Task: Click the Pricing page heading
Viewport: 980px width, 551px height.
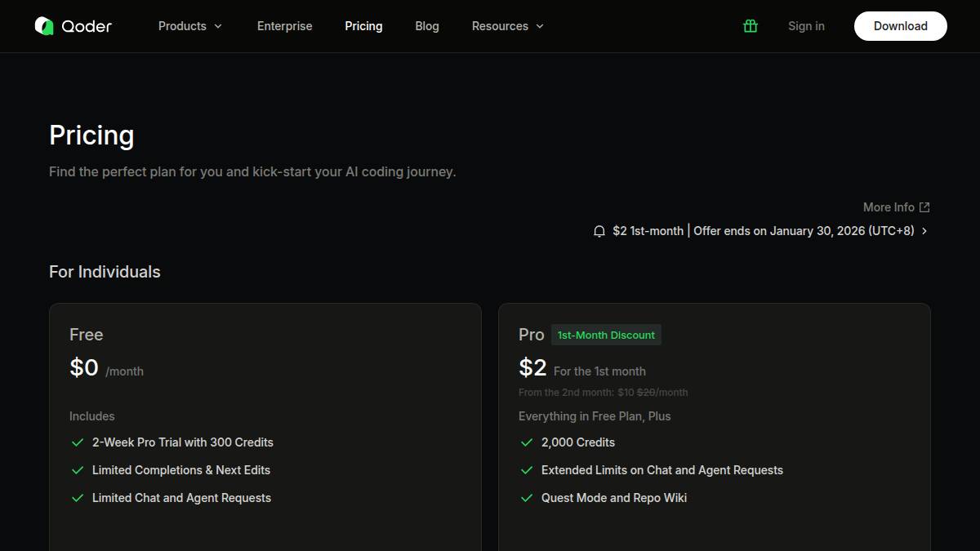Action: click(x=91, y=136)
